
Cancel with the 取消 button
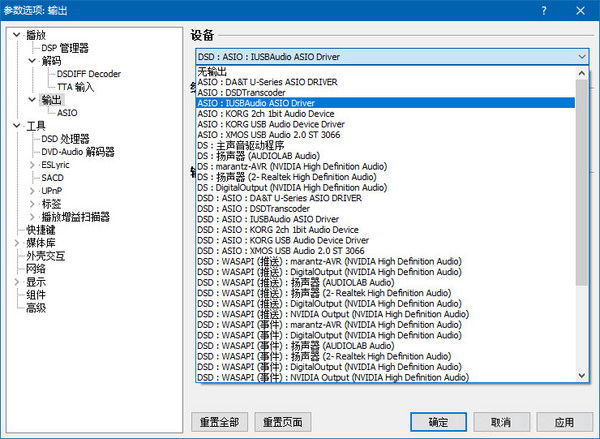[501, 422]
